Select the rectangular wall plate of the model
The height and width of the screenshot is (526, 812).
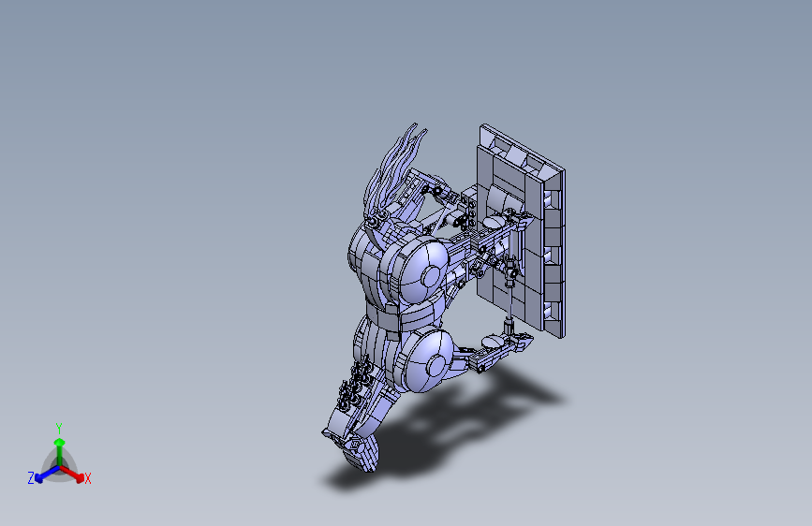pos(521,231)
